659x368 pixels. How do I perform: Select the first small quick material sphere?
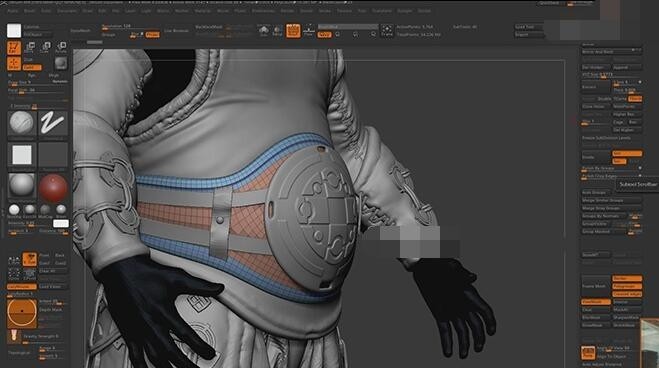pos(14,209)
